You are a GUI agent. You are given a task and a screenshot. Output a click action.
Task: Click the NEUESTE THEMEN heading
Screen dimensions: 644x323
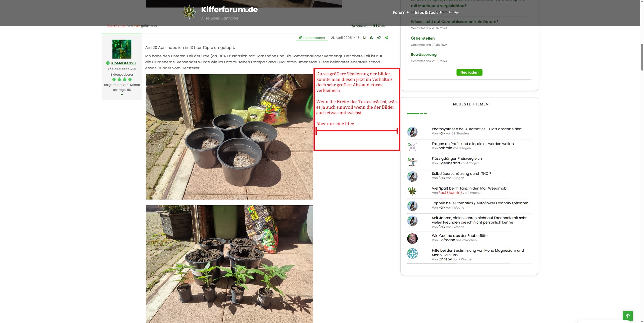[471, 104]
